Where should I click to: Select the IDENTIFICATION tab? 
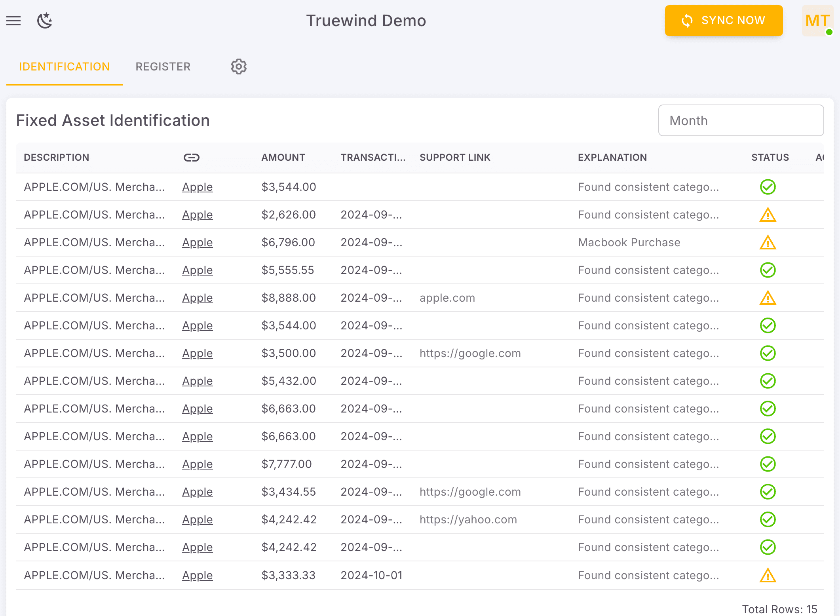coord(65,67)
